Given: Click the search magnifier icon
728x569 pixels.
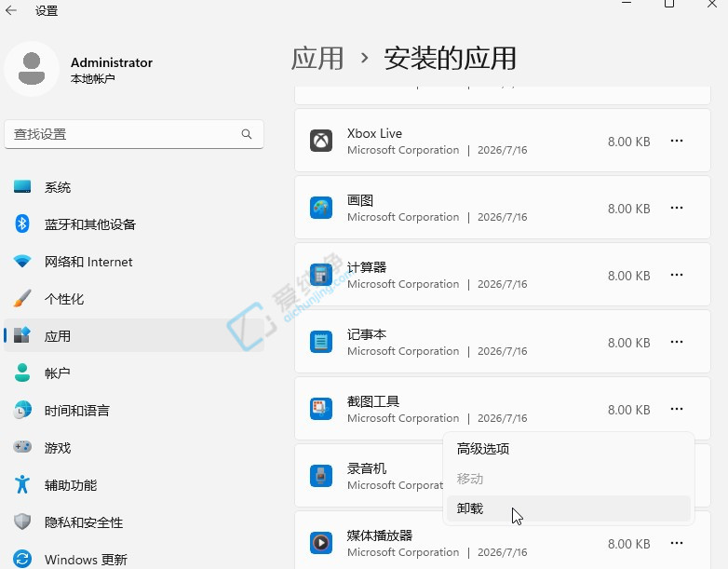Looking at the screenshot, I should point(247,134).
